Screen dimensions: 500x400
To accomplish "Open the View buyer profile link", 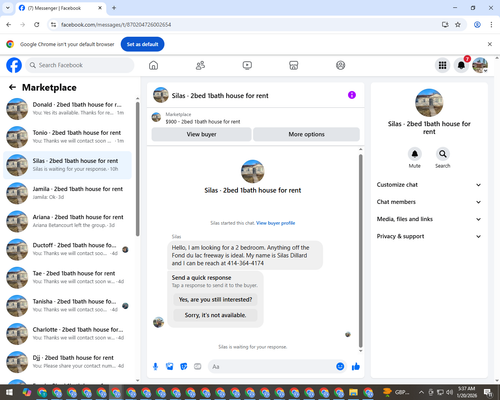I will [x=276, y=223].
